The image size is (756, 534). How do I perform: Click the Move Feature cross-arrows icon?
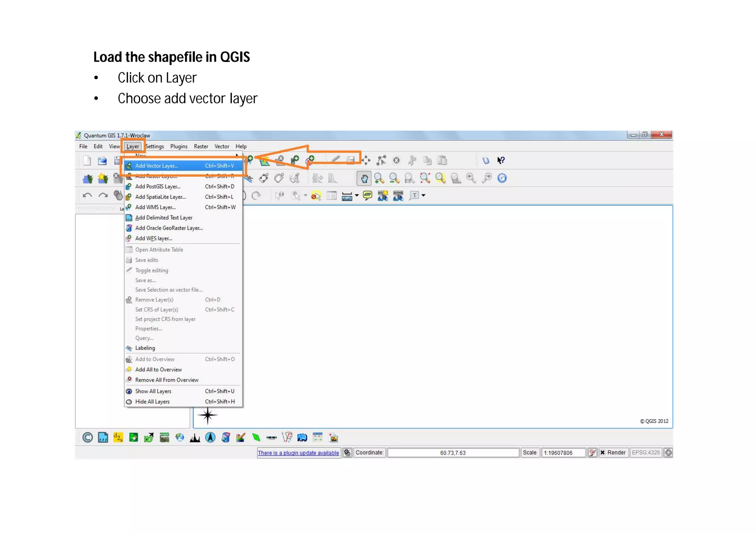tap(366, 160)
